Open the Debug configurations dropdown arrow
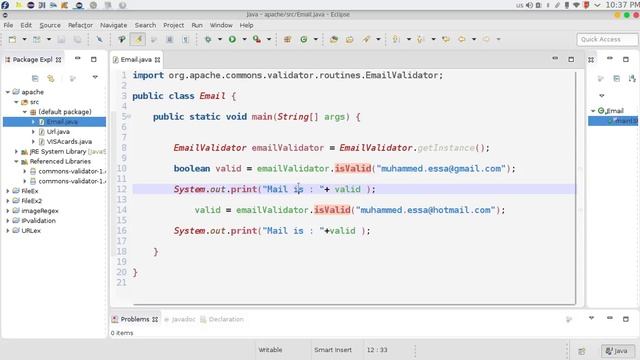The height and width of the screenshot is (360, 640). pos(220,40)
